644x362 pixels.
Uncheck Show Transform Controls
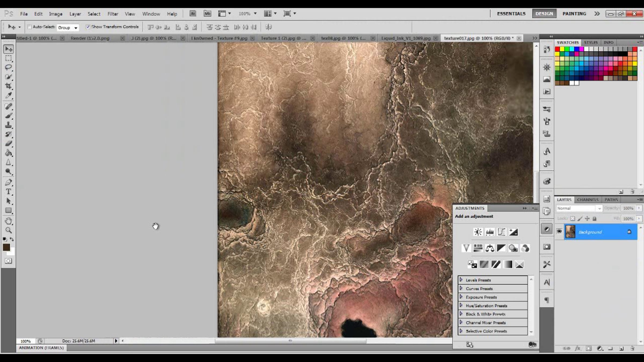coord(88,27)
